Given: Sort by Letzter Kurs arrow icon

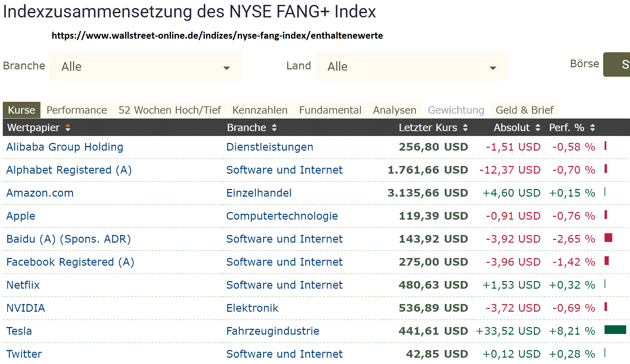Looking at the screenshot, I should tap(465, 128).
